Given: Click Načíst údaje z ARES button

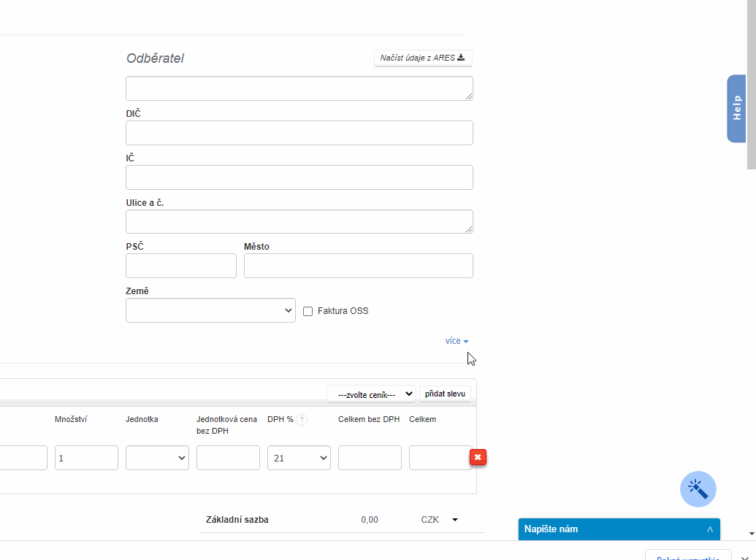Looking at the screenshot, I should point(422,58).
